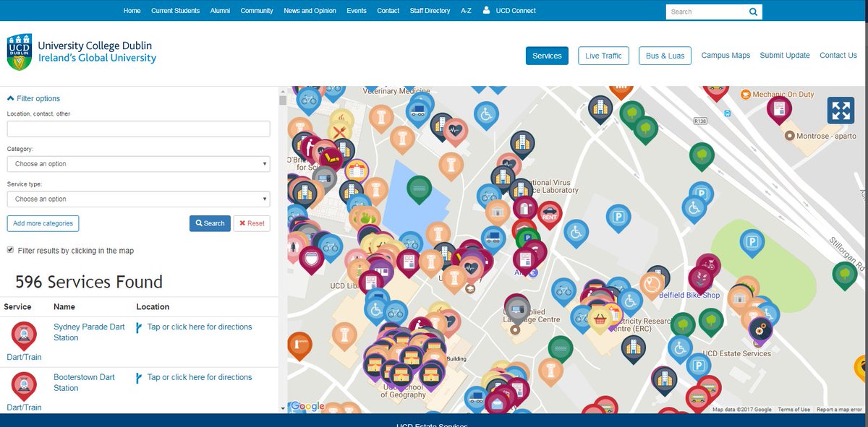Click the maroon road shield marker
This screenshot has height=427, width=868.
tap(311, 259)
